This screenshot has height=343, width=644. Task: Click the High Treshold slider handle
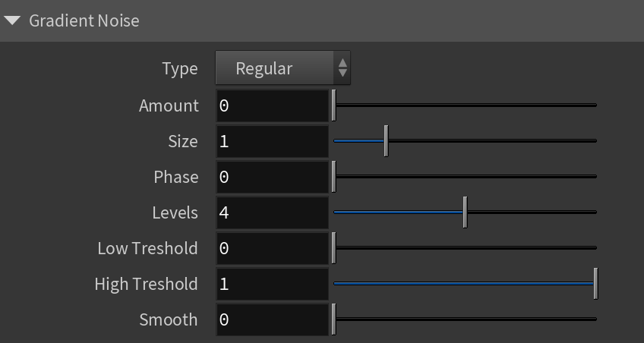click(x=595, y=284)
